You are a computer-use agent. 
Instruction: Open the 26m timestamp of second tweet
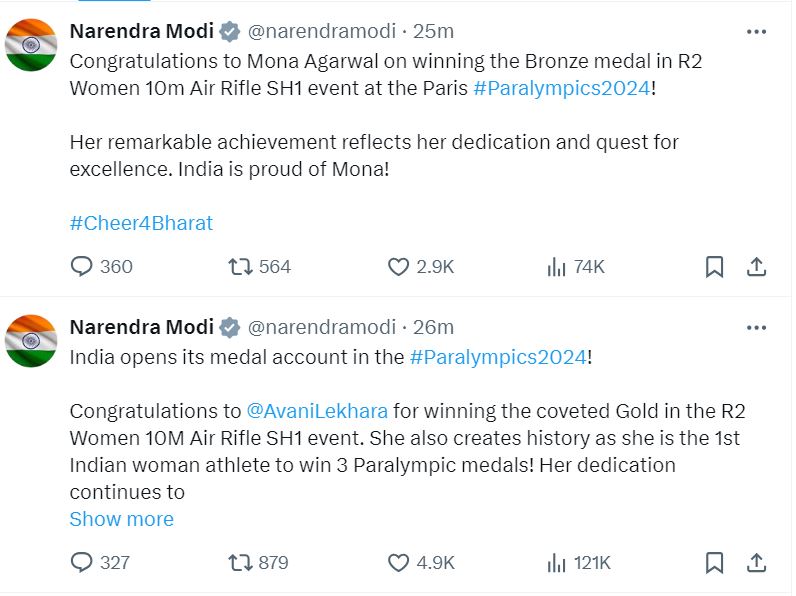coord(434,327)
